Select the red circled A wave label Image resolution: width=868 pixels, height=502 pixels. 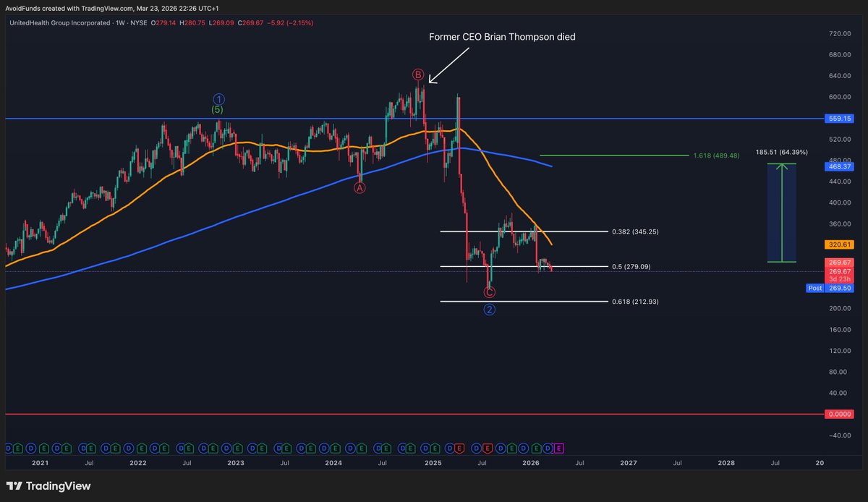359,187
